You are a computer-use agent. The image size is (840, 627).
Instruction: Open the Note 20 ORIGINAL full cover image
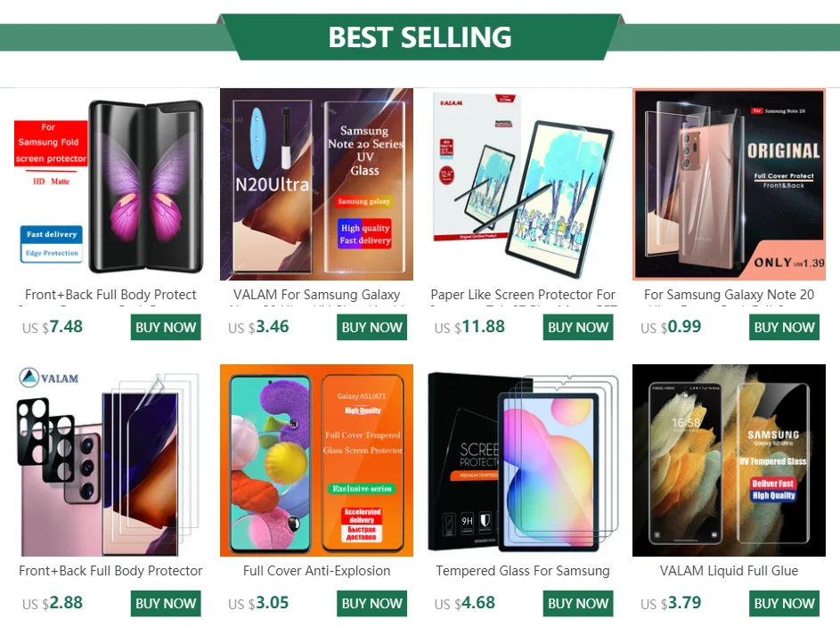730,184
